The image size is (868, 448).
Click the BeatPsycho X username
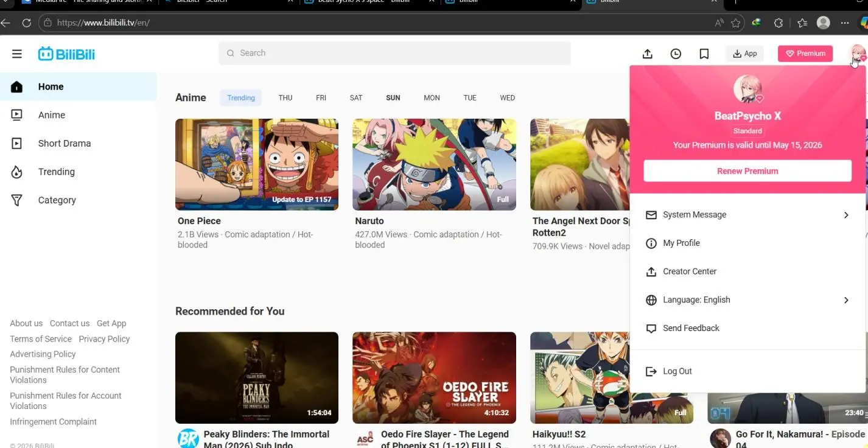coord(747,116)
